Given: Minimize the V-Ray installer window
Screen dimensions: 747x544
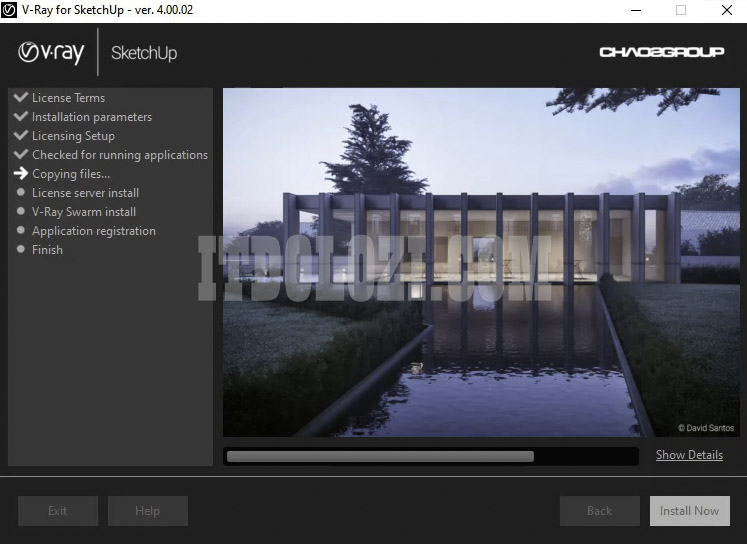Looking at the screenshot, I should 634,10.
